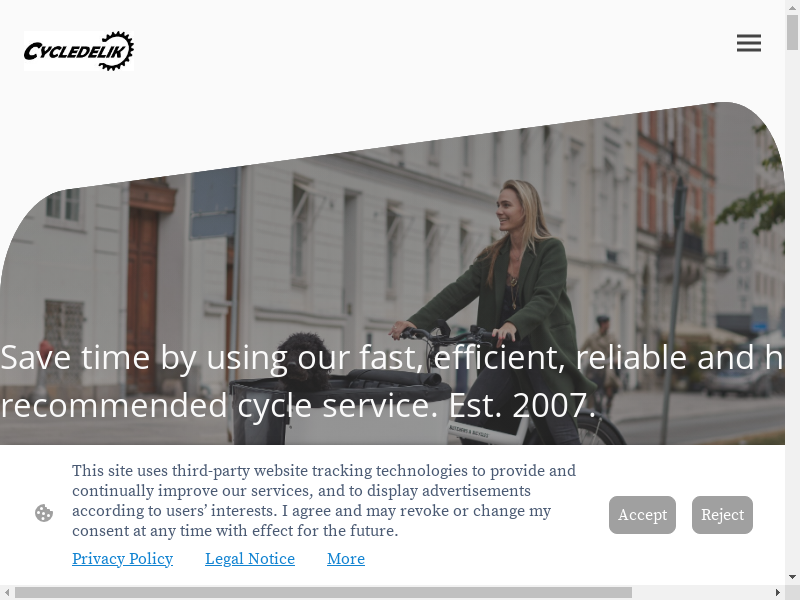Click the vertical scrollbar up arrow
This screenshot has width=800, height=600.
click(792, 6)
